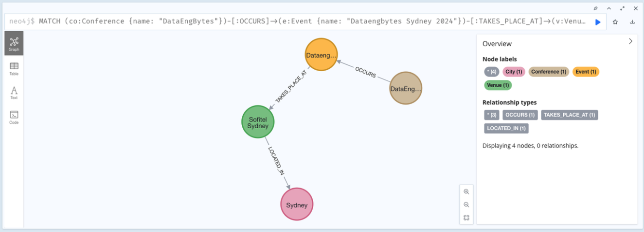Screen dimensions: 644x232
Task: Fit the graph to the screen
Action: point(466,217)
